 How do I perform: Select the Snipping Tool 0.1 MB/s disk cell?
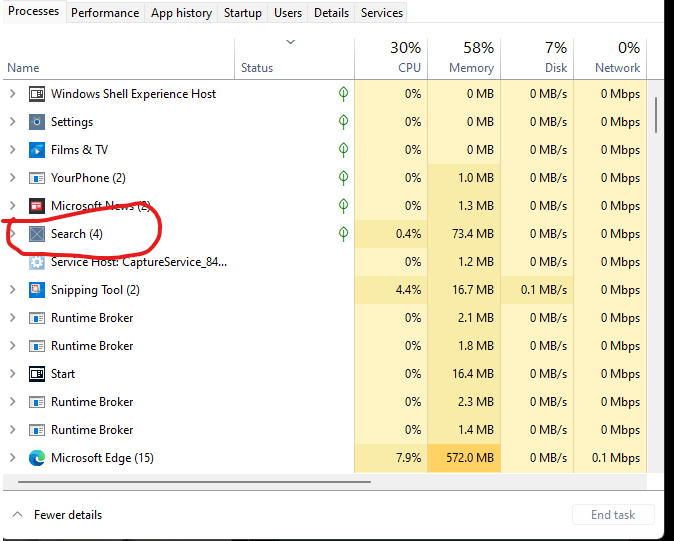click(537, 290)
